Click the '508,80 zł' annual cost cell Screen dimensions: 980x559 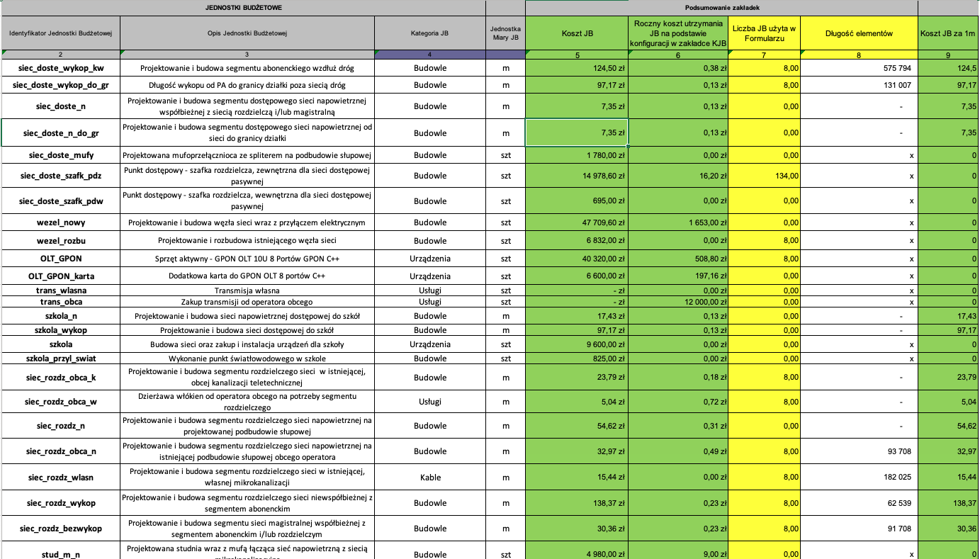point(678,258)
